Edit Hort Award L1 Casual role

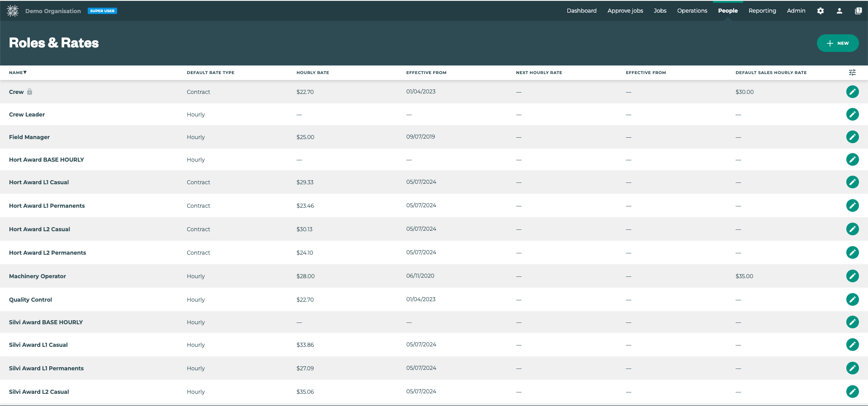point(852,182)
